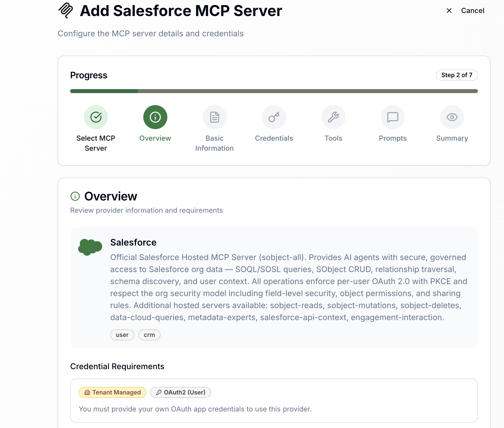The height and width of the screenshot is (428, 504).
Task: Click the Step 2 of 7 badge
Action: coord(457,75)
